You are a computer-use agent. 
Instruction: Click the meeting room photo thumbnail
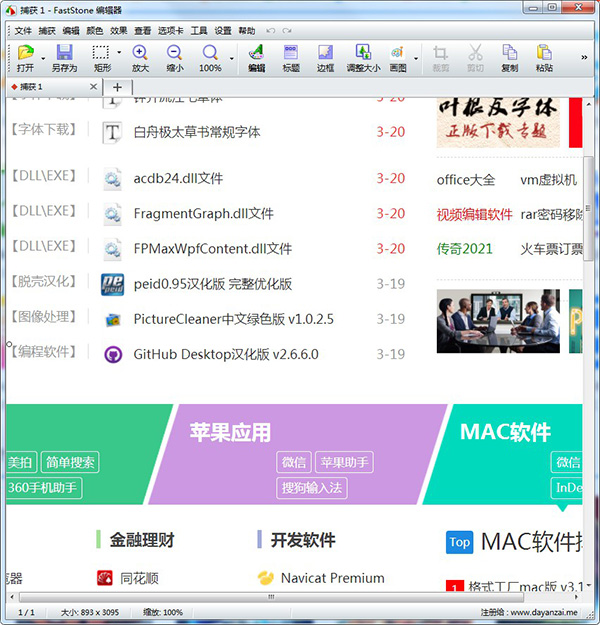click(x=498, y=321)
